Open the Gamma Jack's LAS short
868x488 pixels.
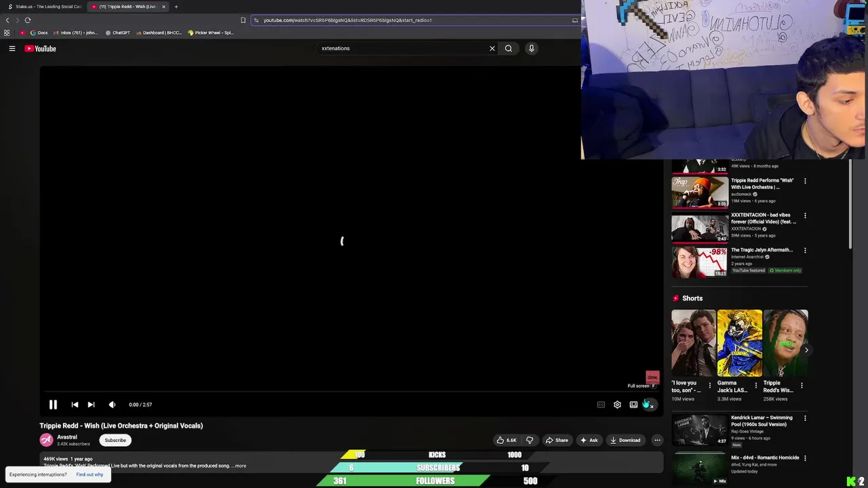click(x=740, y=343)
